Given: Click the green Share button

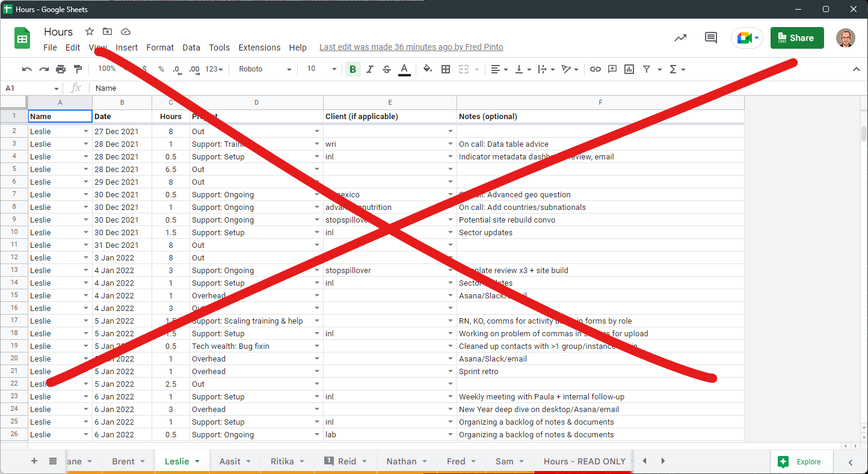Looking at the screenshot, I should point(797,38).
